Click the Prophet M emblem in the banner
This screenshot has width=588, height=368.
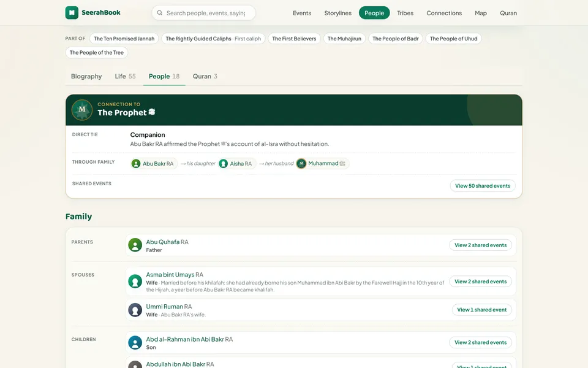(x=81, y=110)
